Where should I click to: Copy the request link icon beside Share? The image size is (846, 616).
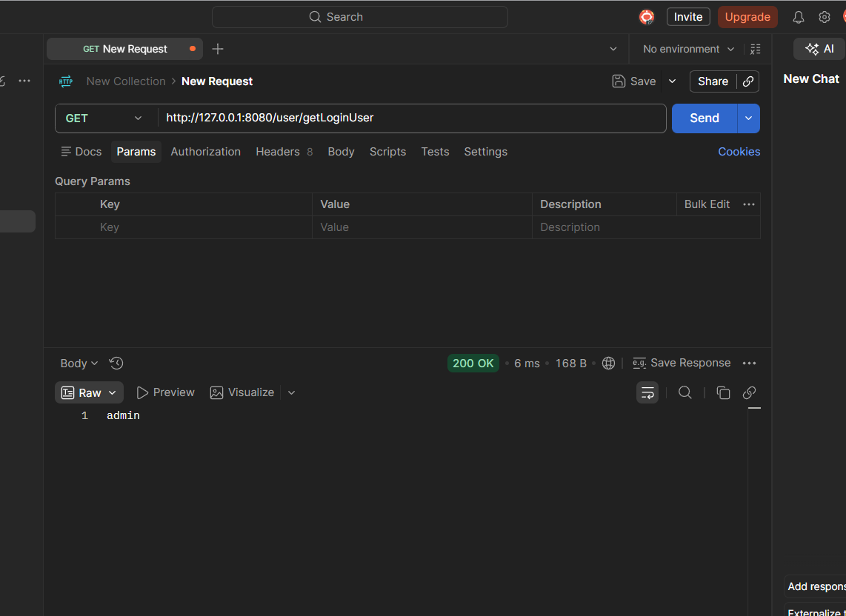(x=747, y=81)
